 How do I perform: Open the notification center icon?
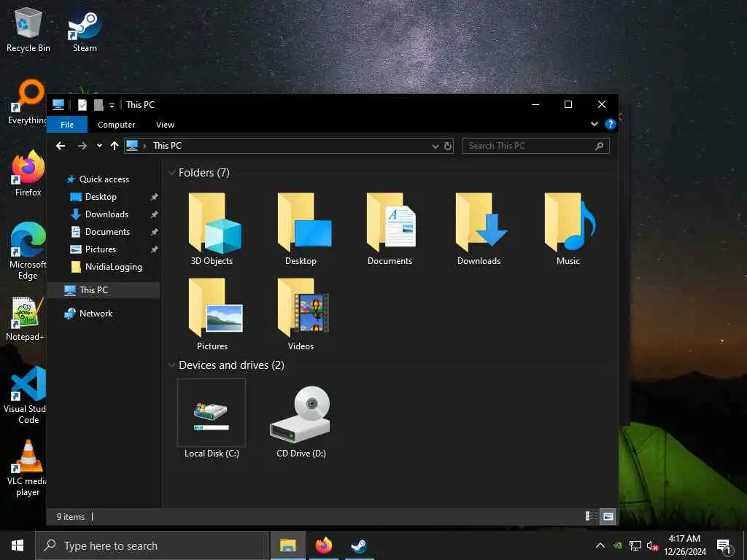click(x=724, y=546)
